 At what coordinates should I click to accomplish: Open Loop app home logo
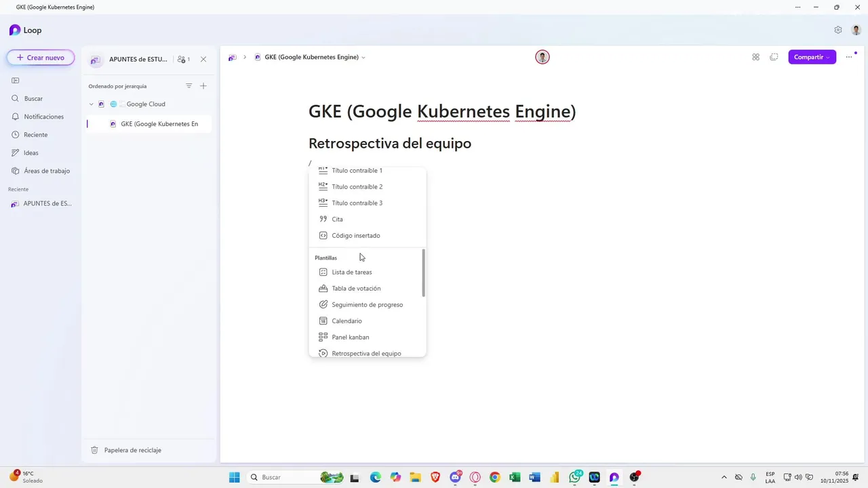coord(25,30)
